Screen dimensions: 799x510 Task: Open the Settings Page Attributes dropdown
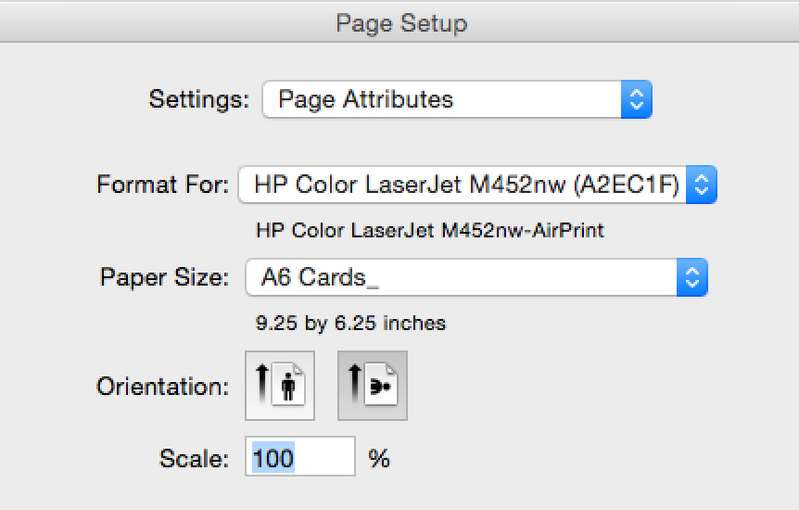click(x=457, y=99)
